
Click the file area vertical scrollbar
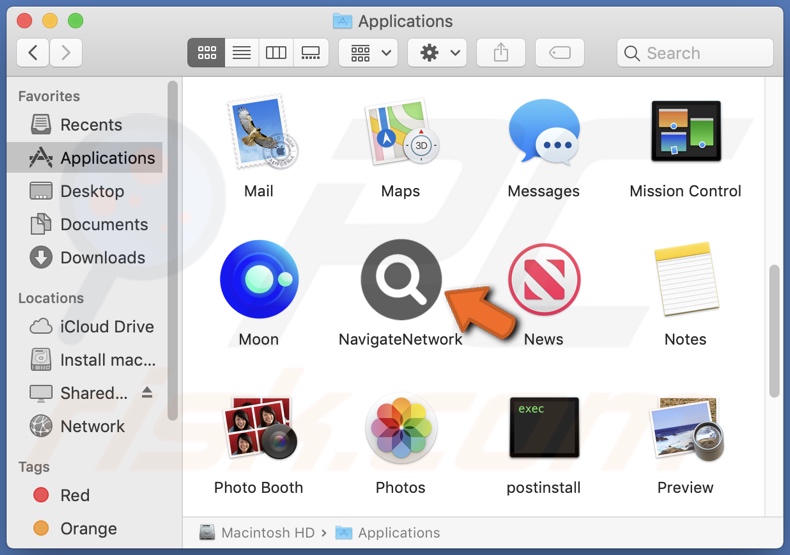tap(774, 331)
